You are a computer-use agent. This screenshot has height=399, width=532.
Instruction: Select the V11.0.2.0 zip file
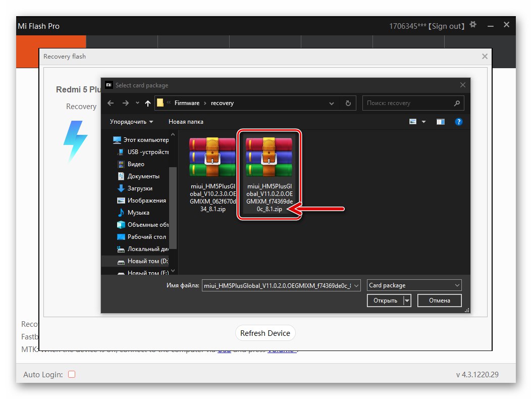[x=270, y=175]
